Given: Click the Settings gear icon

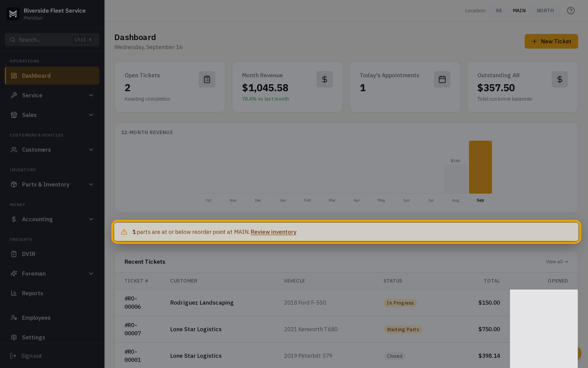Looking at the screenshot, I should 14,337.
